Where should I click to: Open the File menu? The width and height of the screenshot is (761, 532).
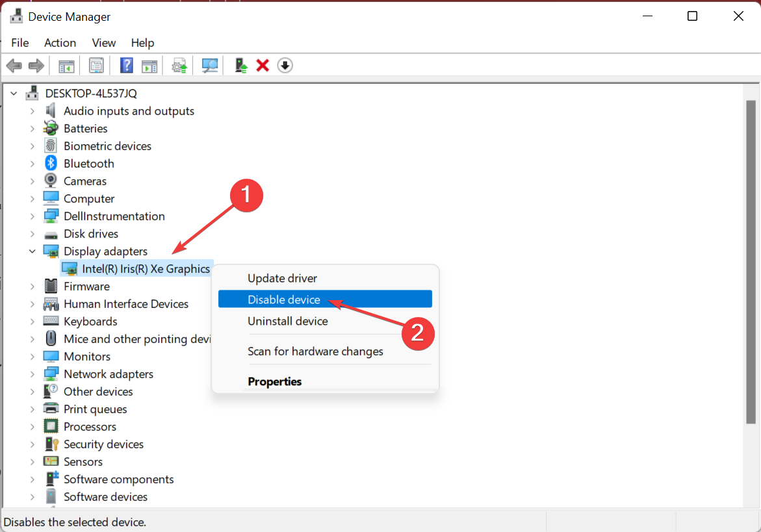[x=20, y=43]
